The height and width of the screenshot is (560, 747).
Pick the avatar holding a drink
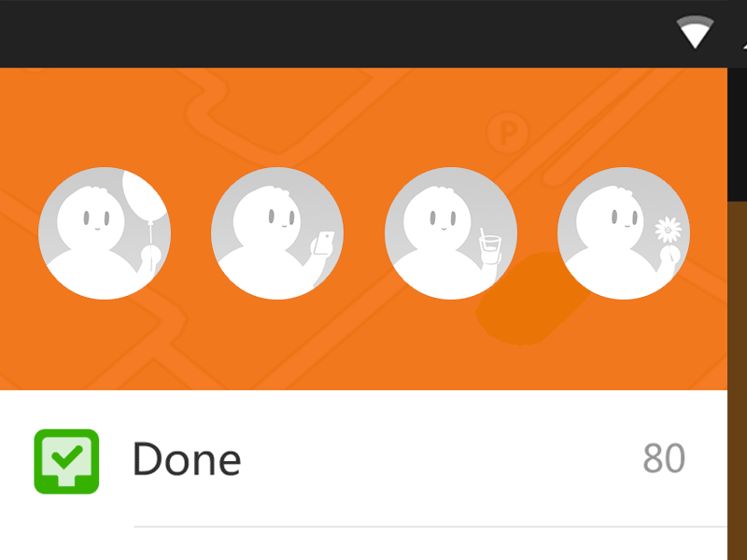(451, 233)
